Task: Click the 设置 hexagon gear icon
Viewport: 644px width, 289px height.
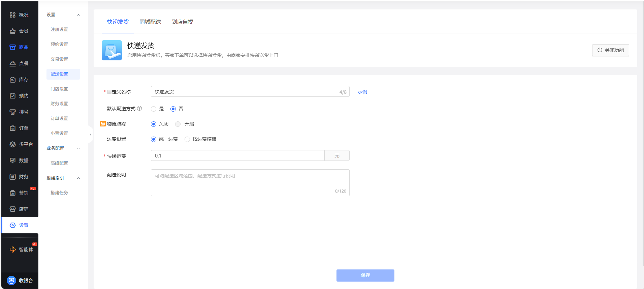Action: [12, 225]
